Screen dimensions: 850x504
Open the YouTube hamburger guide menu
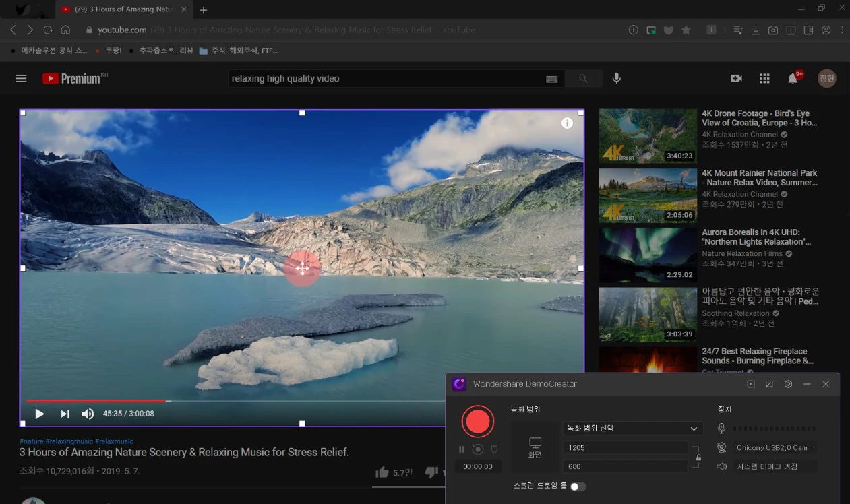coord(21,78)
